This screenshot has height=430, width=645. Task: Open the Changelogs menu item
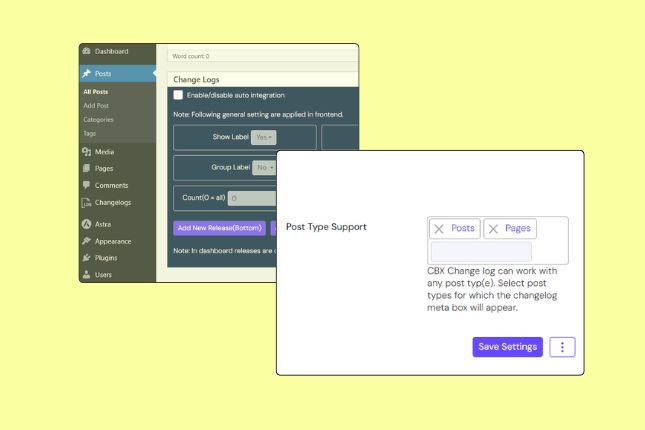click(x=118, y=202)
